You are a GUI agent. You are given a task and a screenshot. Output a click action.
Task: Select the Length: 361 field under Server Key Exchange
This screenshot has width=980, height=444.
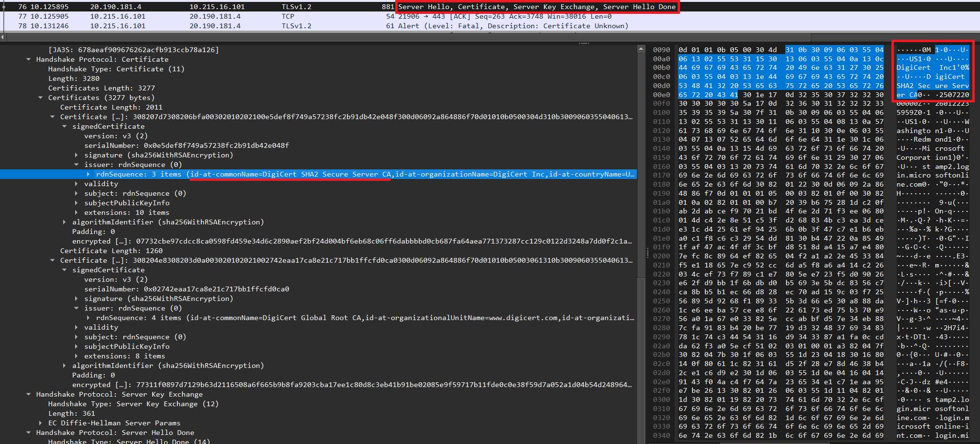click(72, 413)
